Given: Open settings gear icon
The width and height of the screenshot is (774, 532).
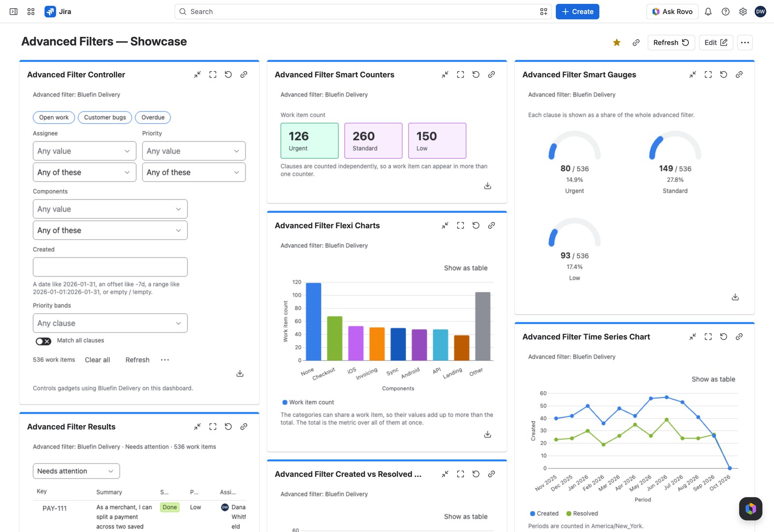Looking at the screenshot, I should click(743, 12).
